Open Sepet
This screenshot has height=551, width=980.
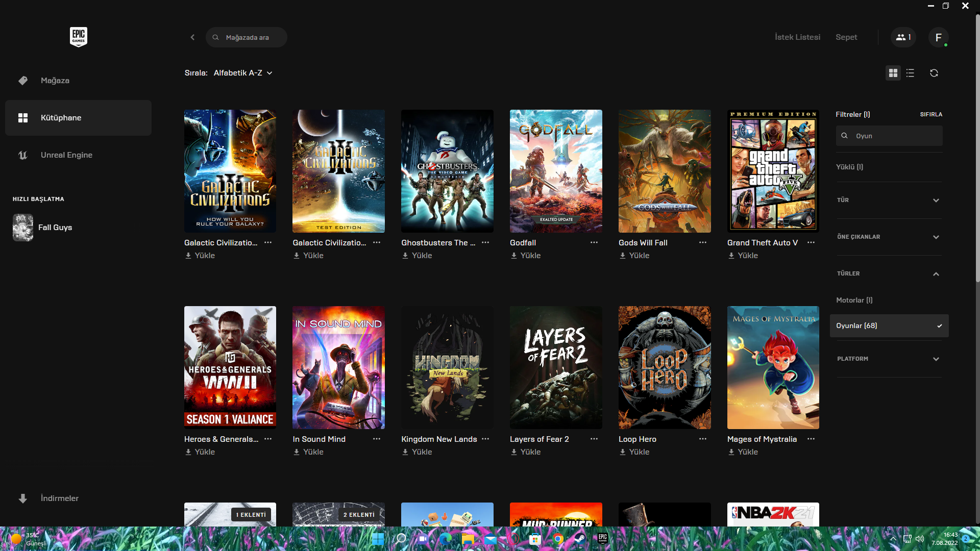click(846, 37)
